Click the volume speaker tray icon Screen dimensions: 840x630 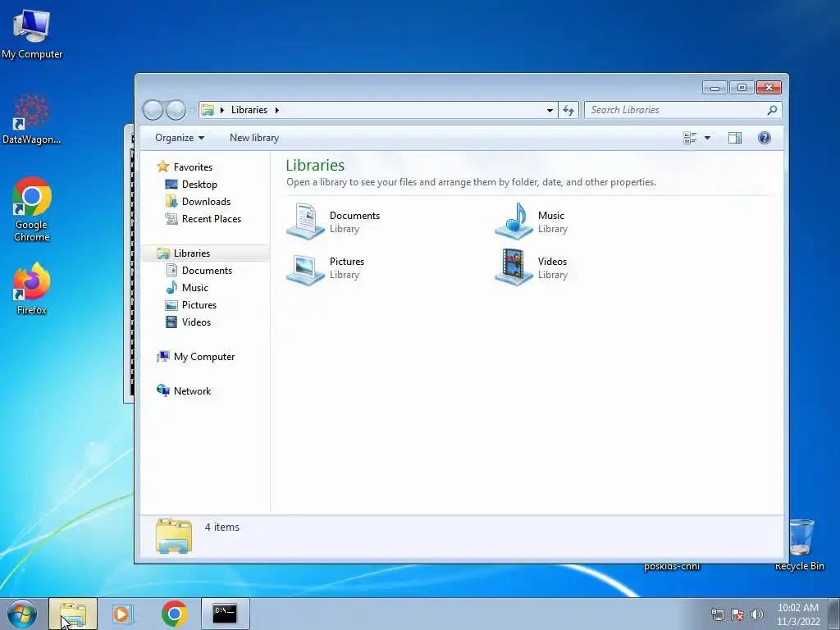point(757,614)
